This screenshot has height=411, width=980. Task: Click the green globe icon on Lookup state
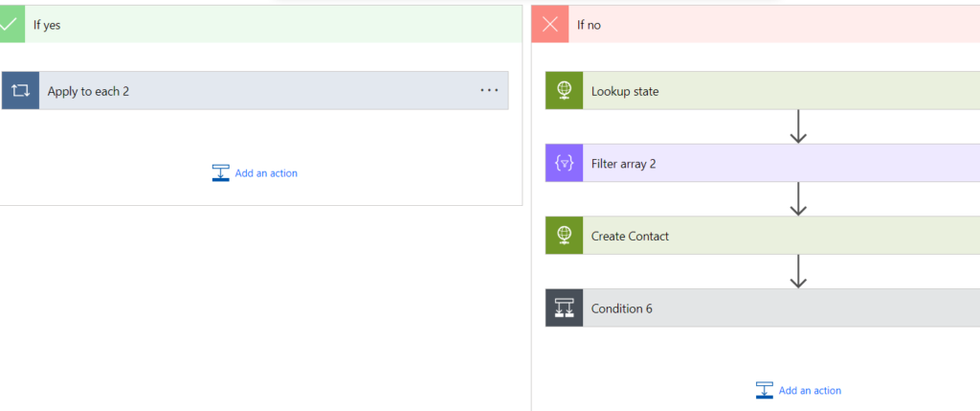pyautogui.click(x=565, y=91)
